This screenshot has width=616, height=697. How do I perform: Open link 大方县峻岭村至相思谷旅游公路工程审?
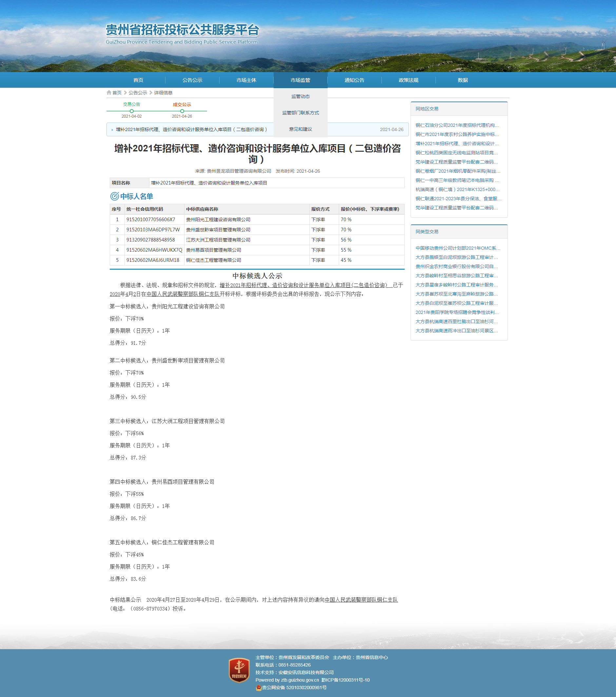tap(456, 276)
